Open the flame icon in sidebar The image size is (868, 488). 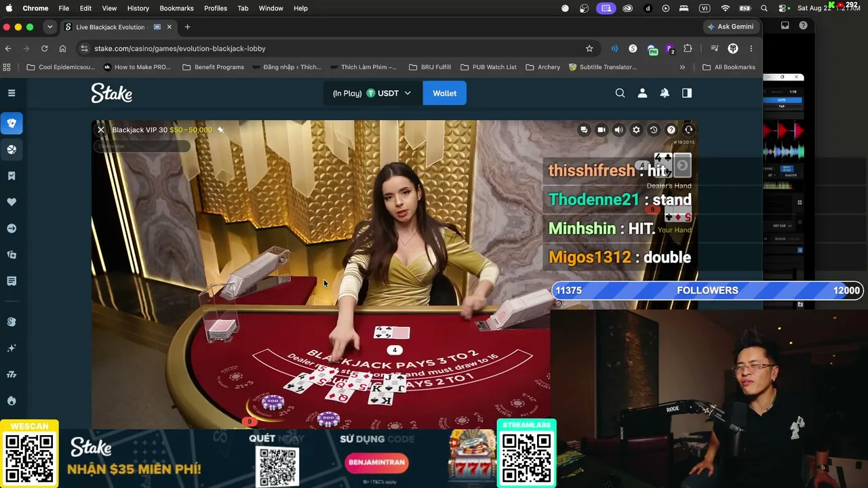12,401
